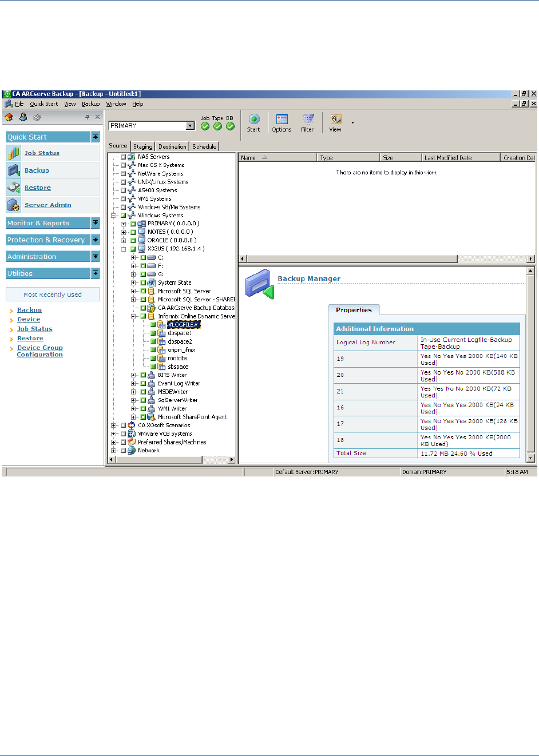Image resolution: width=539 pixels, height=756 pixels.
Task: Open the Options toolbar icon
Action: click(x=282, y=119)
